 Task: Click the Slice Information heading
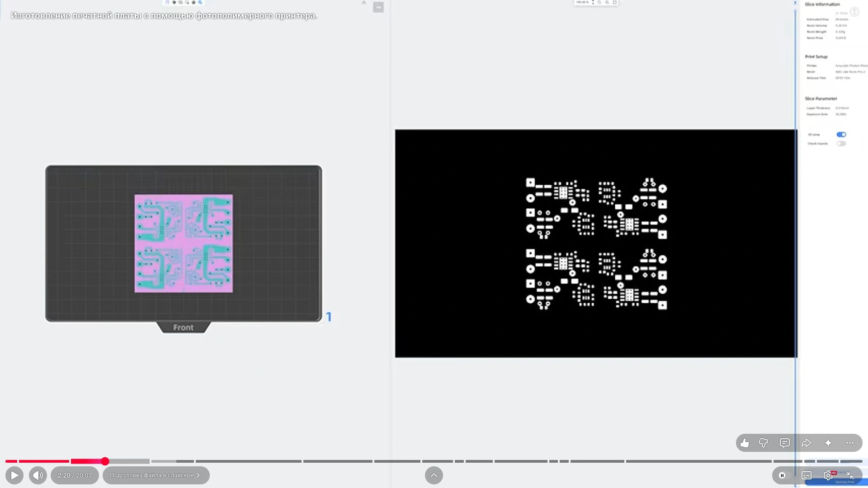(822, 4)
